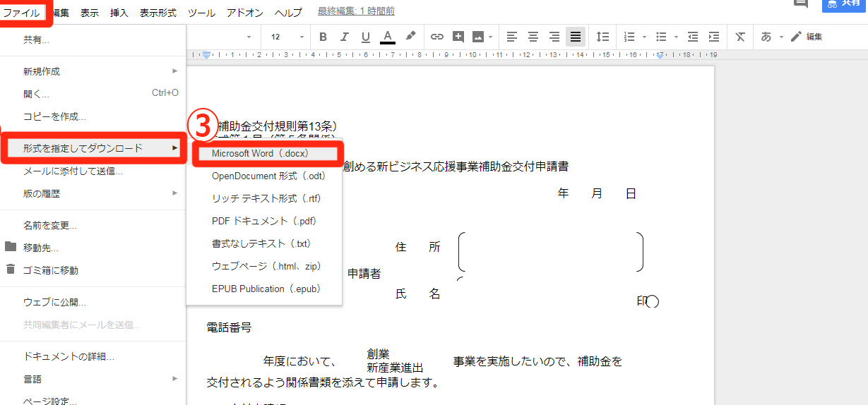Image resolution: width=868 pixels, height=405 pixels.
Task: Open the 表示 menu
Action: (x=90, y=12)
